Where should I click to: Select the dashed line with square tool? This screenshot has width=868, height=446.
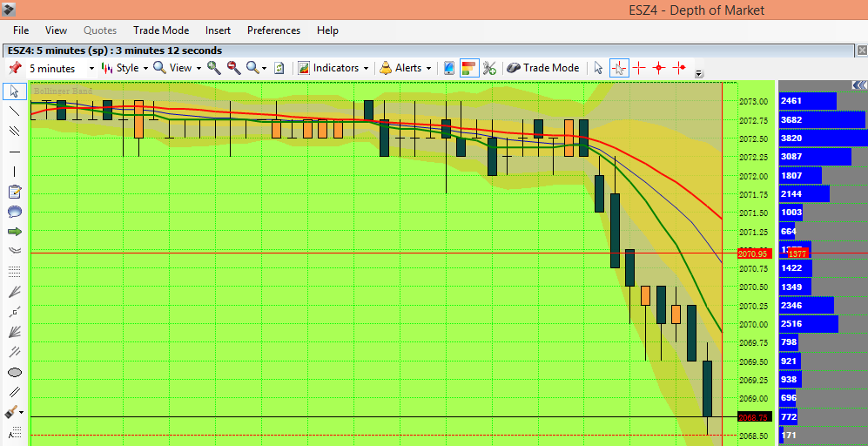[15, 312]
